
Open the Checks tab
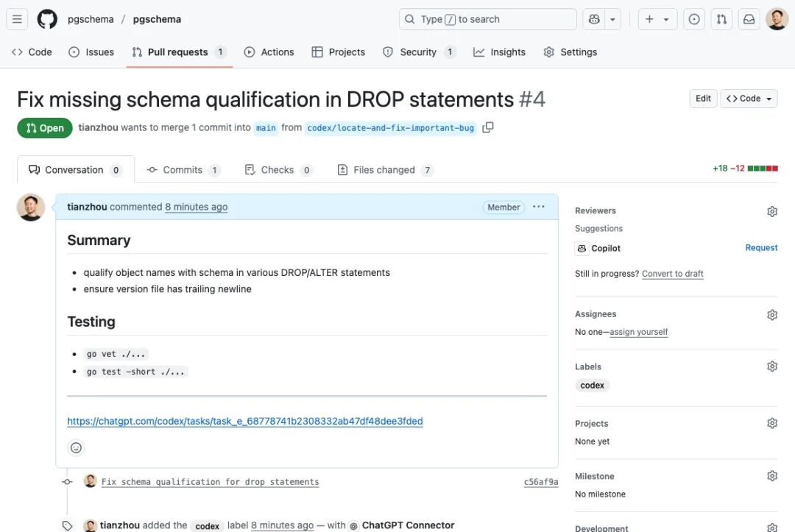(278, 170)
